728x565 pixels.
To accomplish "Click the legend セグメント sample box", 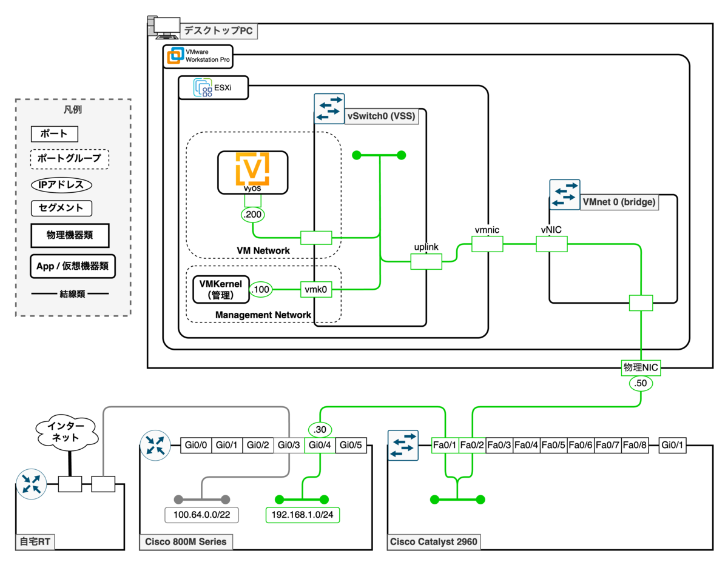I will (61, 209).
